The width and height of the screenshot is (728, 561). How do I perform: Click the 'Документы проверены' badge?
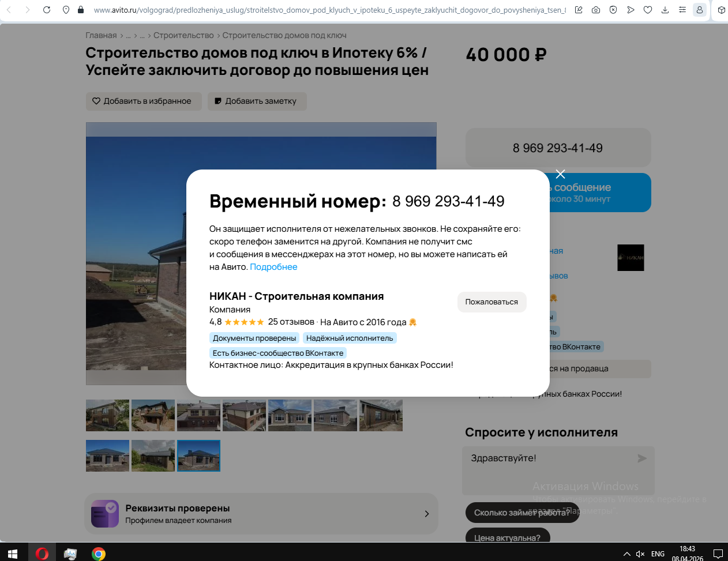pos(254,338)
